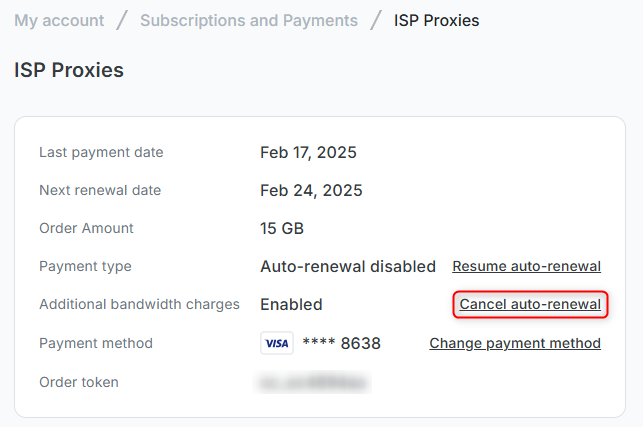643x427 pixels.
Task: Click the Next renewal date label
Action: [100, 190]
